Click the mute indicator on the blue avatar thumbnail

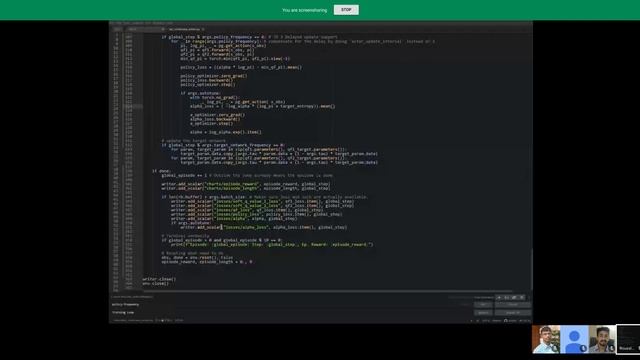click(583, 348)
